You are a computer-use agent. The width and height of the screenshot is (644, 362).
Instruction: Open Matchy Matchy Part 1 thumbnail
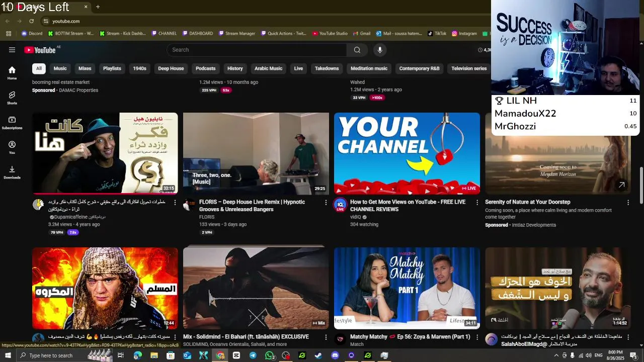coord(407,288)
